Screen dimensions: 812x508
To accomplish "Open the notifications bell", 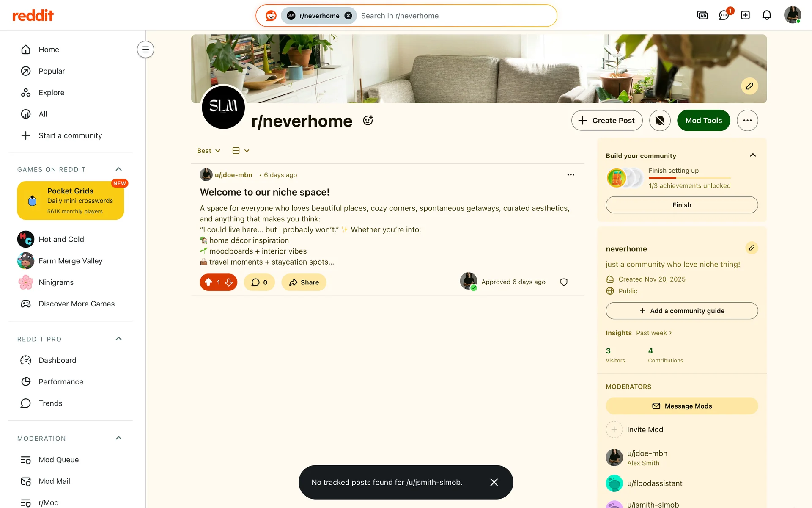I will point(767,15).
